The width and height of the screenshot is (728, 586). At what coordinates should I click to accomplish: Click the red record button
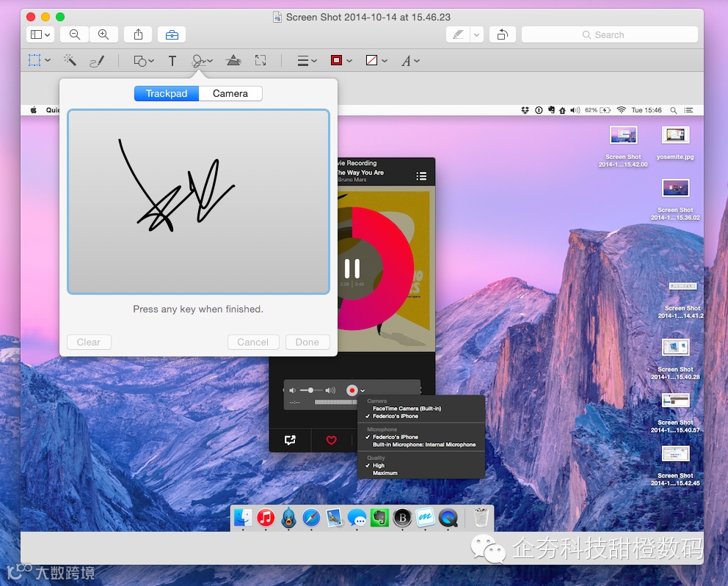(x=352, y=391)
